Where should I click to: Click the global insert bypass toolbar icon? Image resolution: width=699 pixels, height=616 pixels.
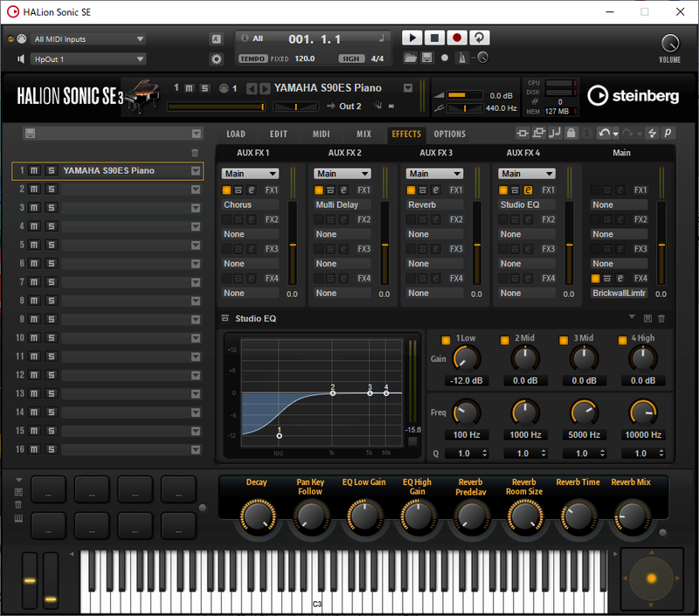(523, 134)
